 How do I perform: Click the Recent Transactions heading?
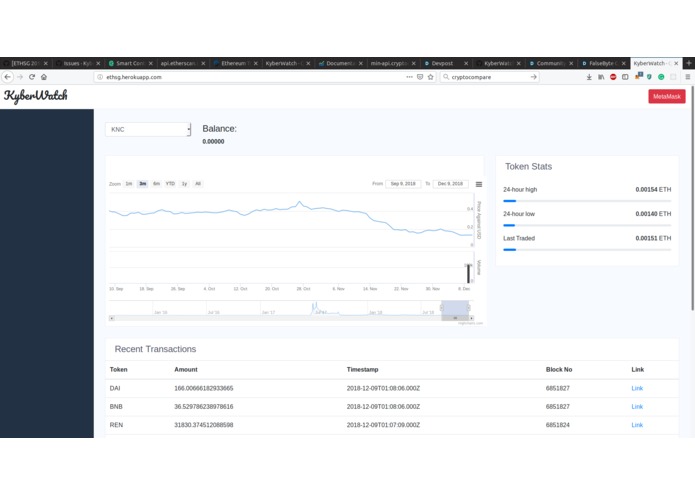(x=155, y=349)
